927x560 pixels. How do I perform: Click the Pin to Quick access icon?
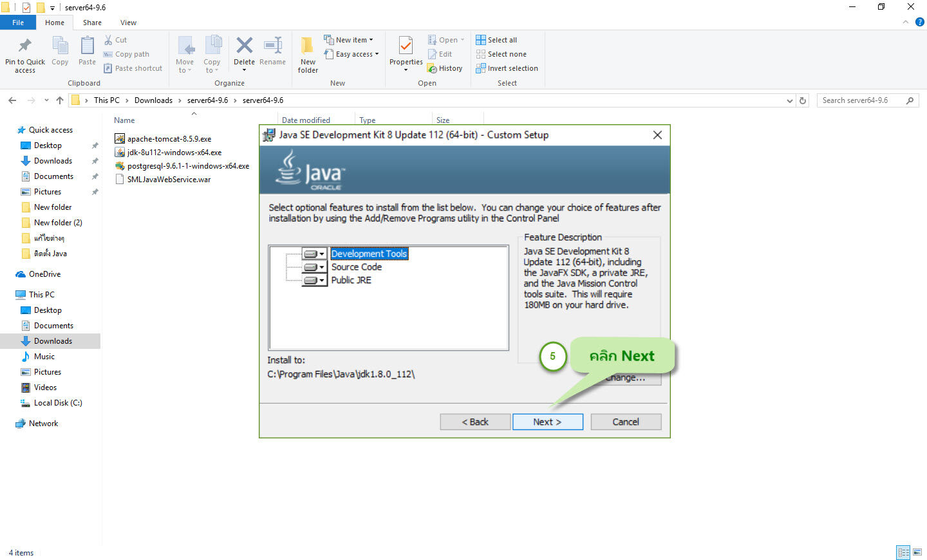pyautogui.click(x=24, y=51)
